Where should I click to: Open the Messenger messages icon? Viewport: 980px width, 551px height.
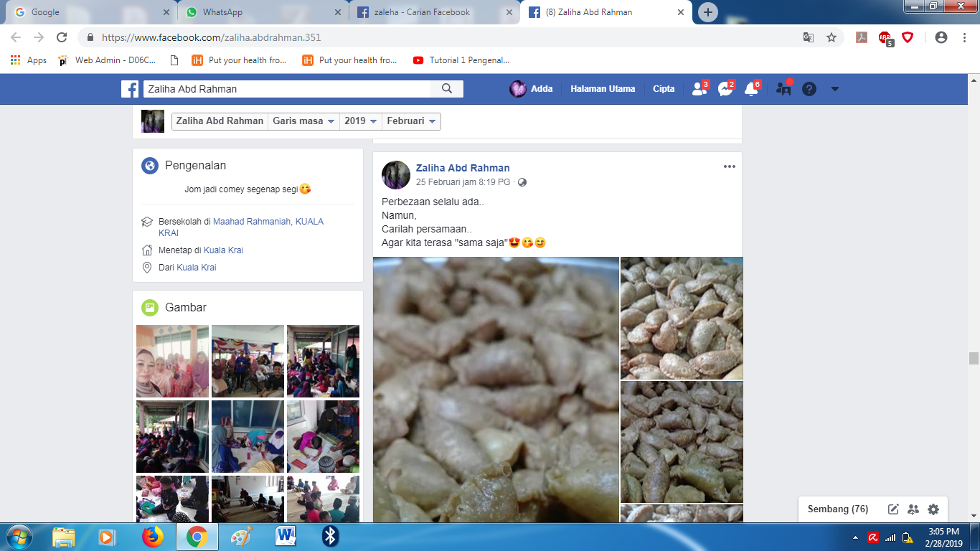coord(725,89)
